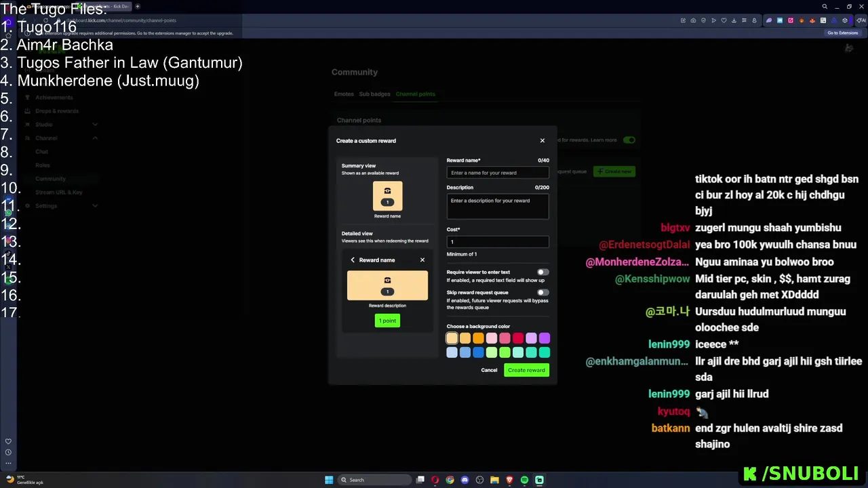
Task: Open the green Kick app on taskbar
Action: (540, 480)
